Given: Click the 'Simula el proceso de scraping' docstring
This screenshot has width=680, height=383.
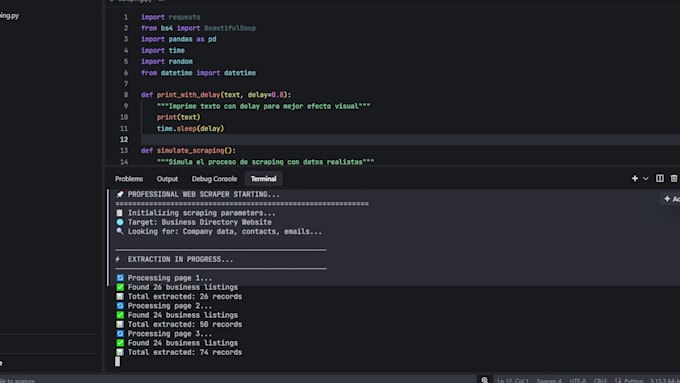Looking at the screenshot, I should [x=265, y=162].
